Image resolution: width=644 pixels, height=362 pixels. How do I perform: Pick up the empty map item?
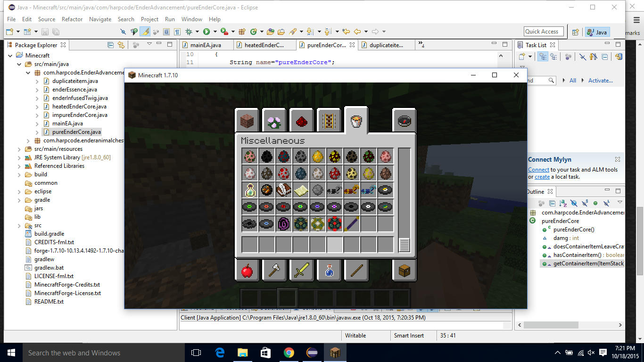[x=300, y=190]
